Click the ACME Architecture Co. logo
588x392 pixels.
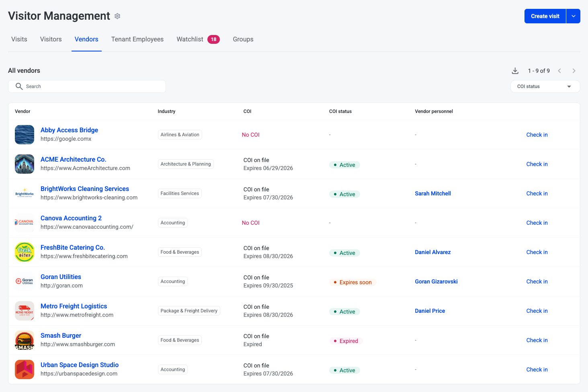coord(25,164)
